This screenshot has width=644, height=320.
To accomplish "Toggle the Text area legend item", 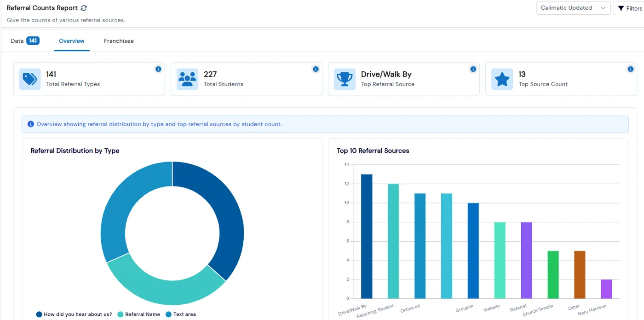I will pos(181,314).
